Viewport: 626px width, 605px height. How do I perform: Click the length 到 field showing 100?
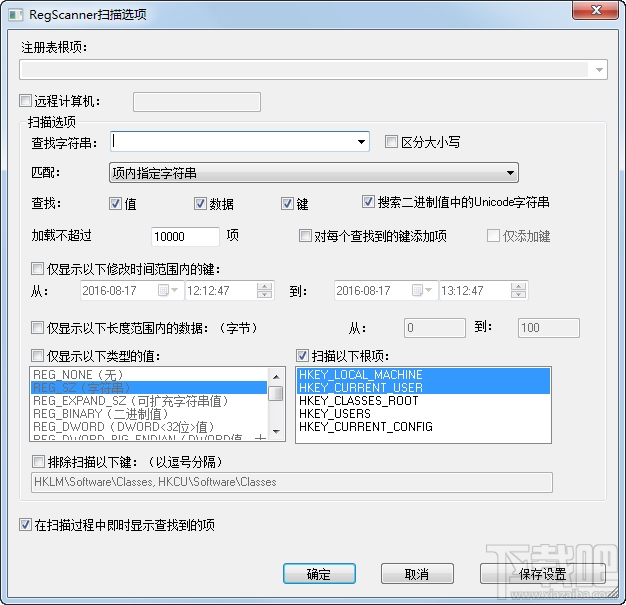point(549,328)
